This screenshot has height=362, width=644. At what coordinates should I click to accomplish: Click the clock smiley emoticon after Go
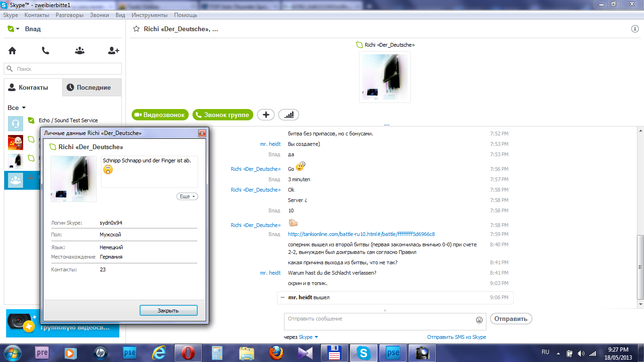point(301,167)
